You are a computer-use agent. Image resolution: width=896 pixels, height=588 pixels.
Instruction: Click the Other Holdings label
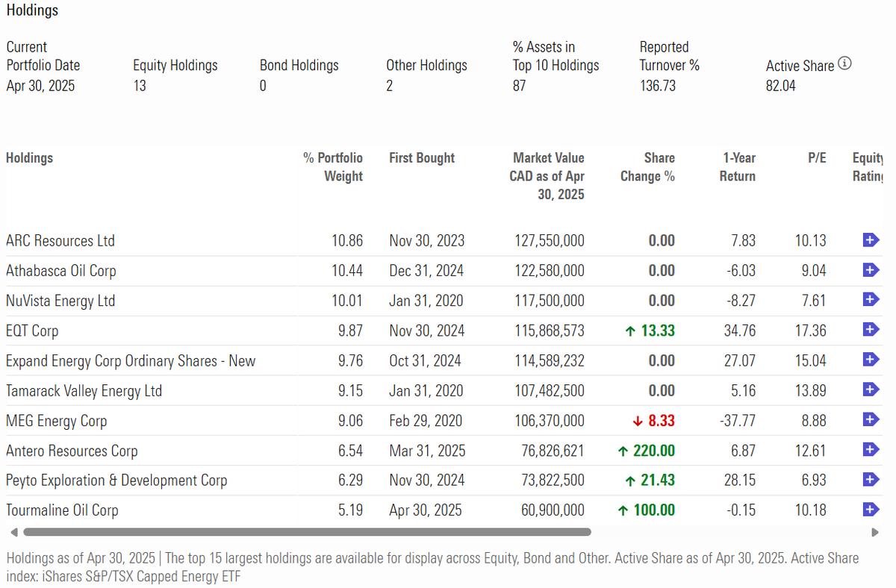point(426,66)
